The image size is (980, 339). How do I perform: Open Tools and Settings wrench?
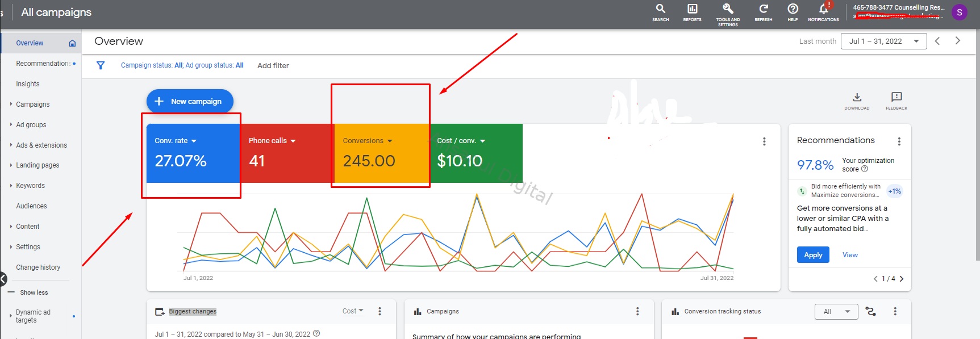tap(728, 14)
